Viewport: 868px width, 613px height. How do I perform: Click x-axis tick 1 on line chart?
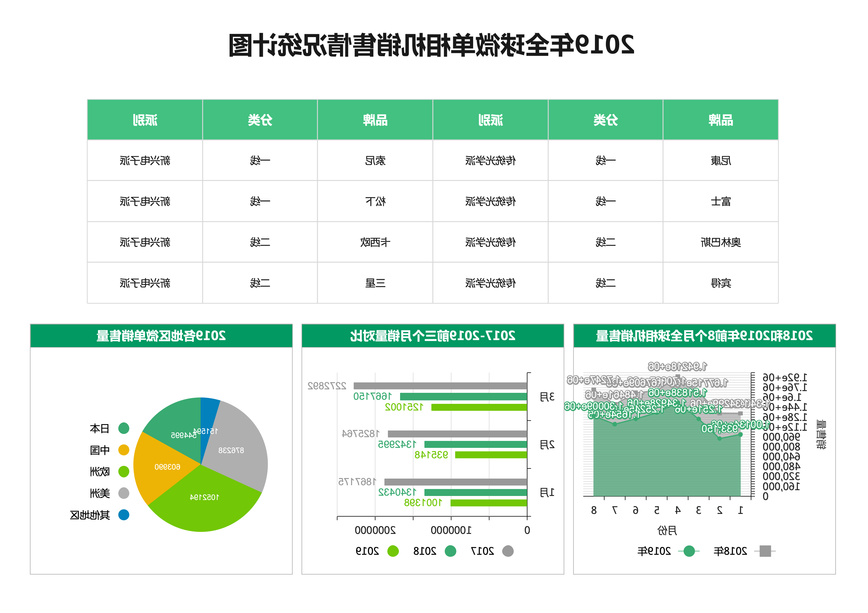pos(741,510)
